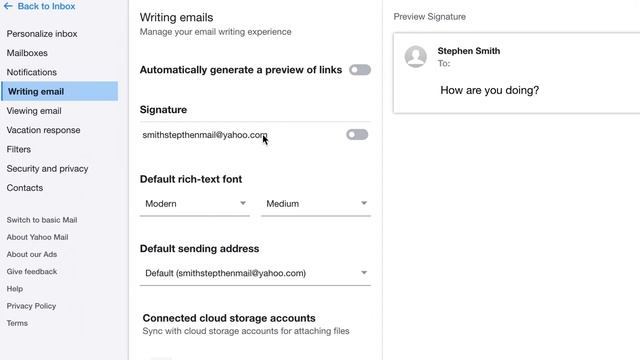Click the back arrow icon beside Back to Inbox
640x360 pixels.
pos(8,6)
